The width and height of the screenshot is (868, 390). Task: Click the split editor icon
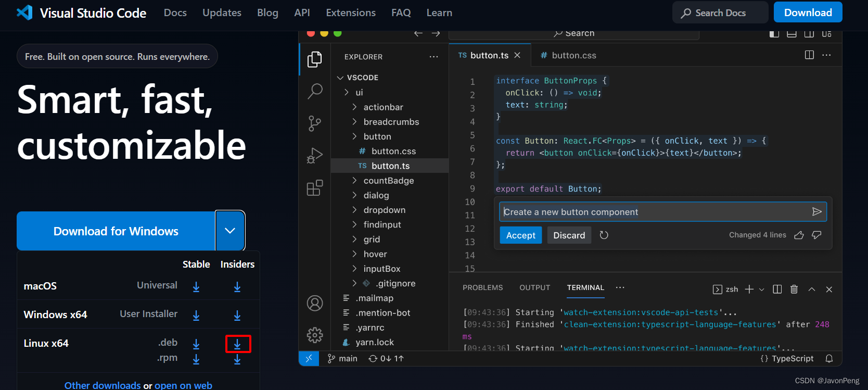tap(809, 55)
